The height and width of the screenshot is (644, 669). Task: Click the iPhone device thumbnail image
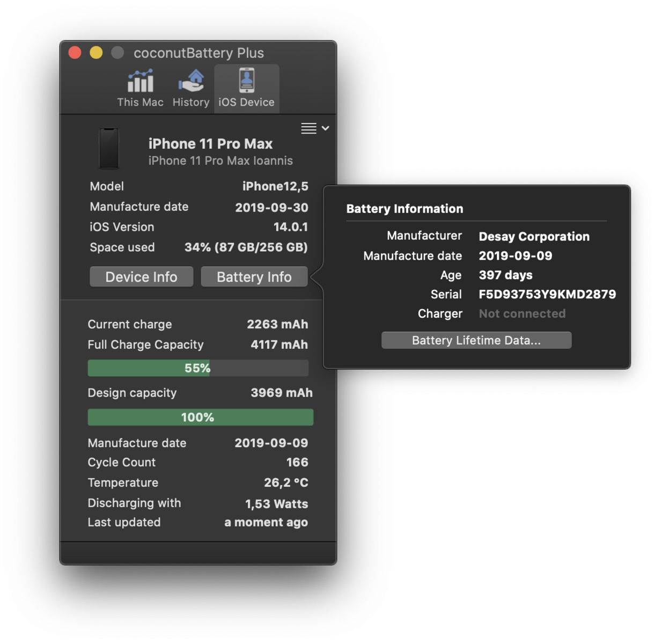tap(109, 149)
